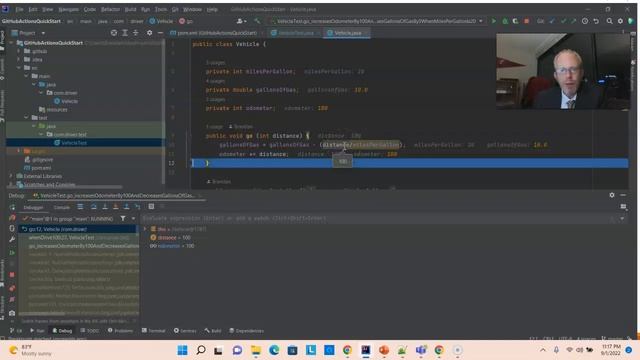The width and height of the screenshot is (640, 360).
Task: Click the rollback undo arrow icon
Action: click(x=596, y=21)
